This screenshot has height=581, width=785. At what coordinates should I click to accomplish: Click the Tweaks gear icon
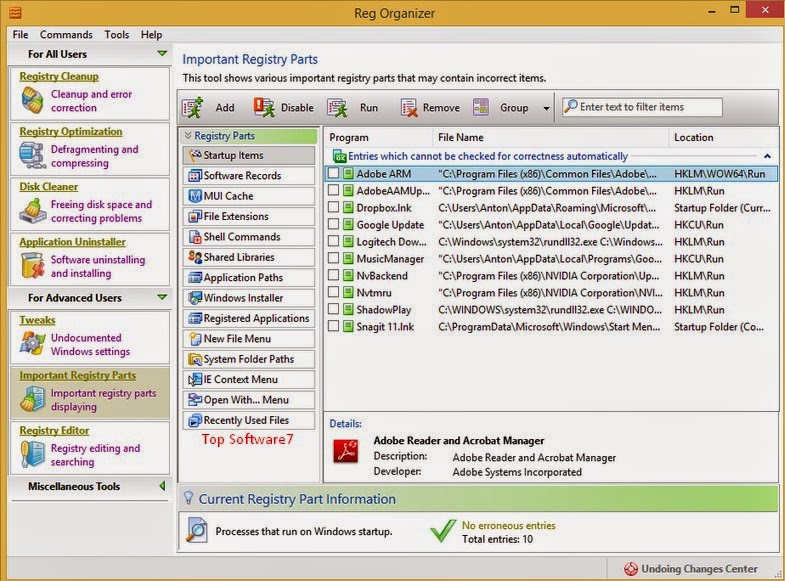[33, 344]
